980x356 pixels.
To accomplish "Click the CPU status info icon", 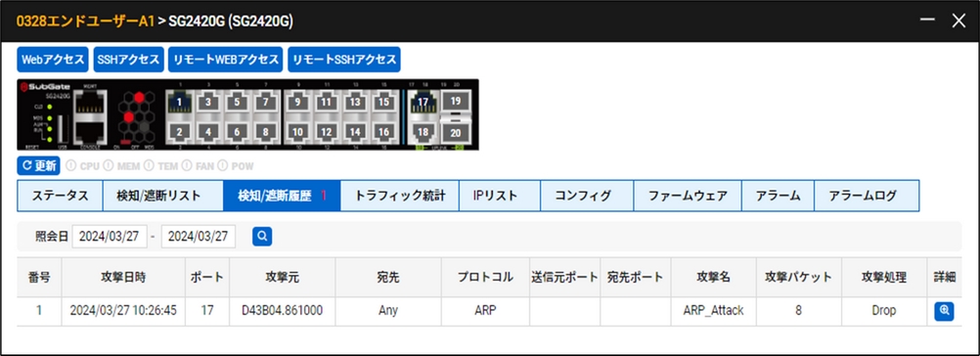I will coord(70,166).
